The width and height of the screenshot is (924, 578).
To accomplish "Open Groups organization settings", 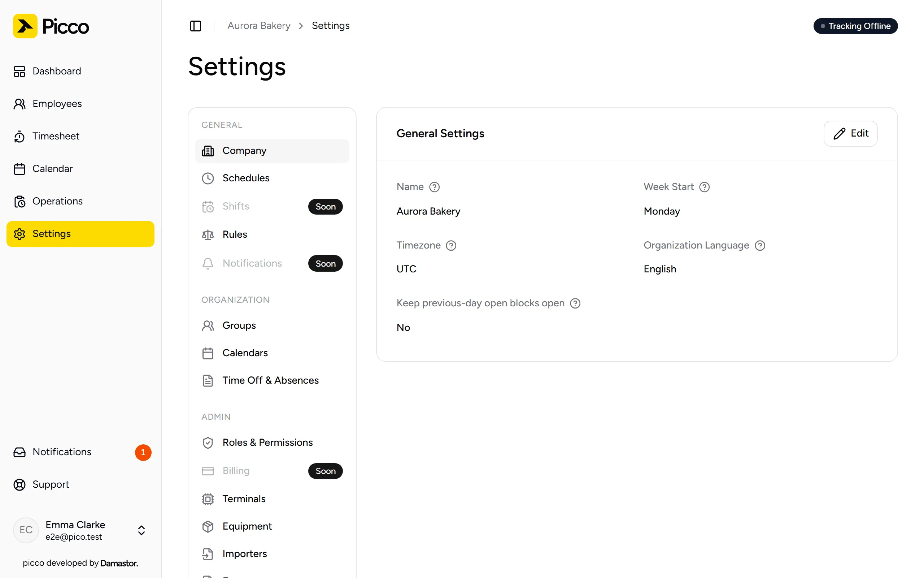I will (272, 325).
